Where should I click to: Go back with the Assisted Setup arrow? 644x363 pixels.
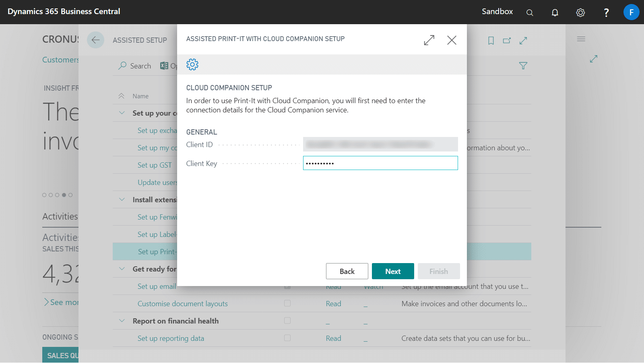click(x=95, y=40)
